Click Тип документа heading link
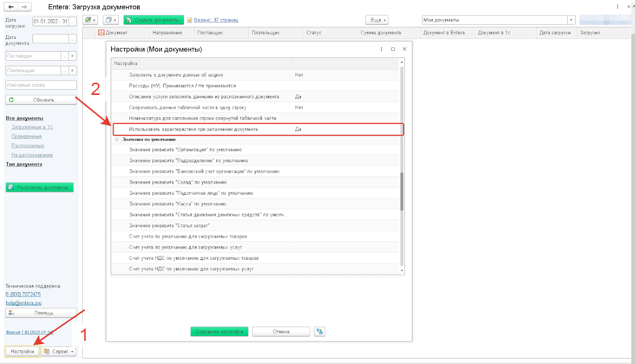The height and width of the screenshot is (364, 635). point(24,164)
